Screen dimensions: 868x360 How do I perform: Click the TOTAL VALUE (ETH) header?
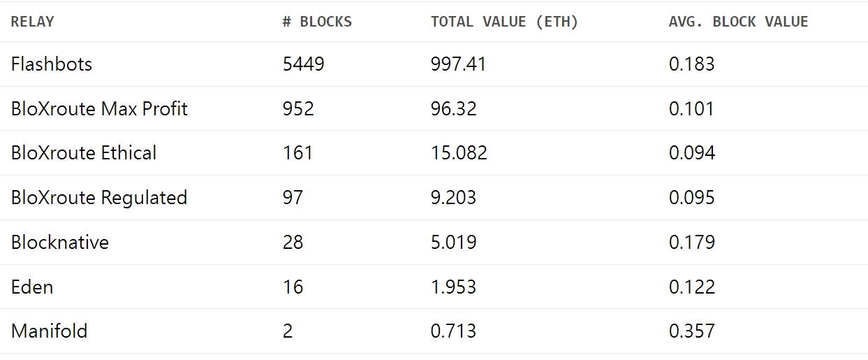click(504, 22)
